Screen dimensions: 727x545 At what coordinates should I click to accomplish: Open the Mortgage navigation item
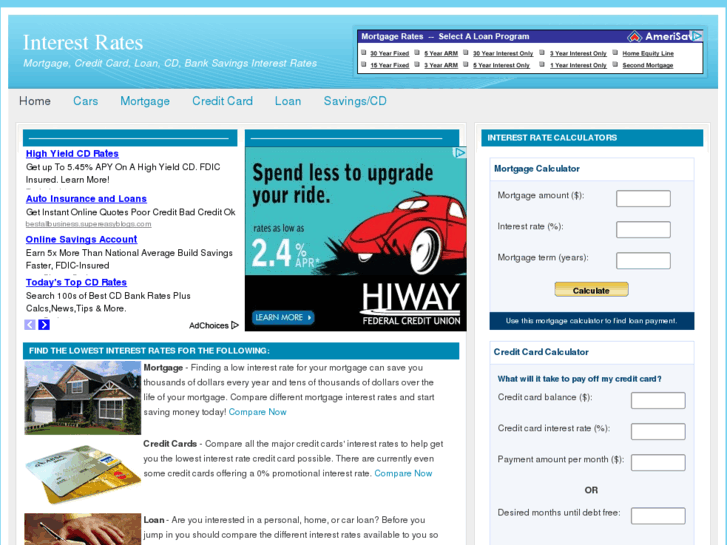145,101
